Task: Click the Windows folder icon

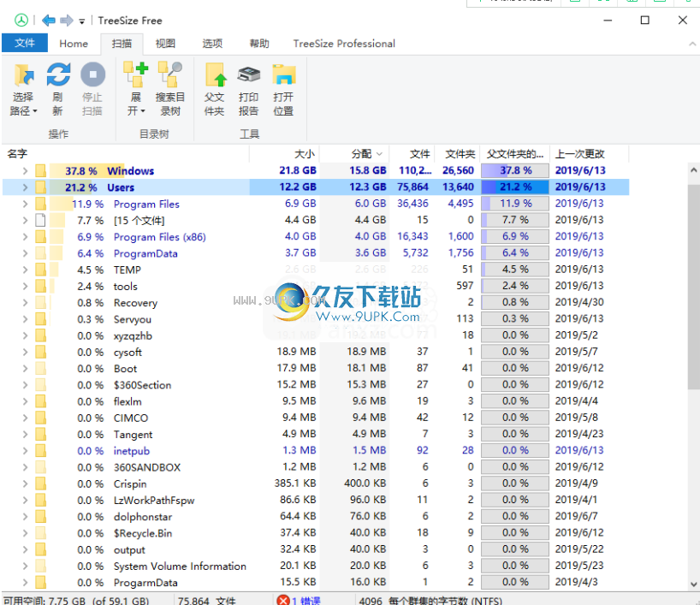Action: 40,170
